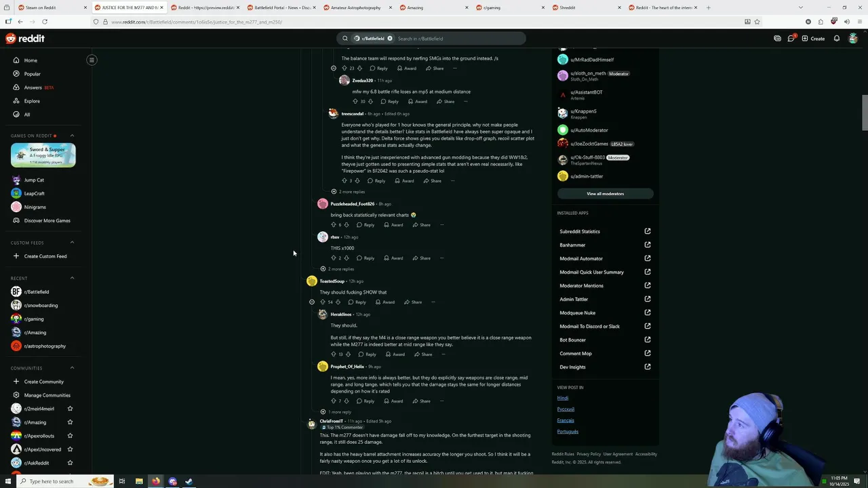Switch to the Steam on Reddit tab
The width and height of the screenshot is (868, 488).
[x=52, y=7]
